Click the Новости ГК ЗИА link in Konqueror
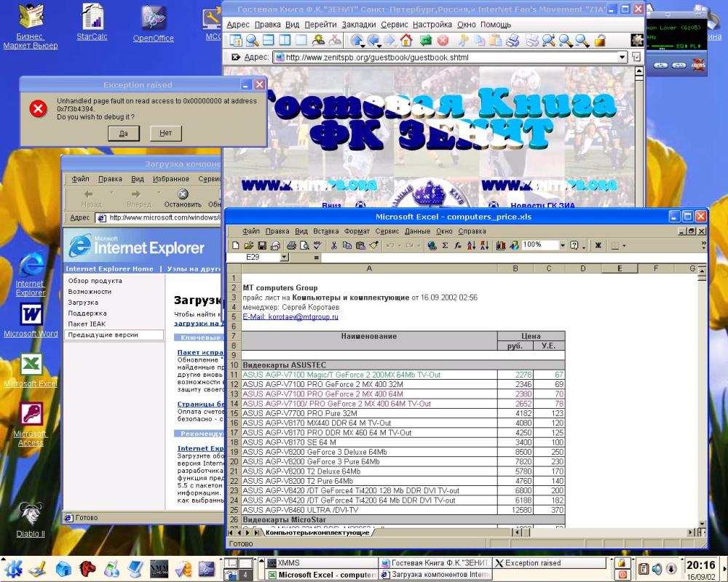728x582 pixels. [542, 205]
